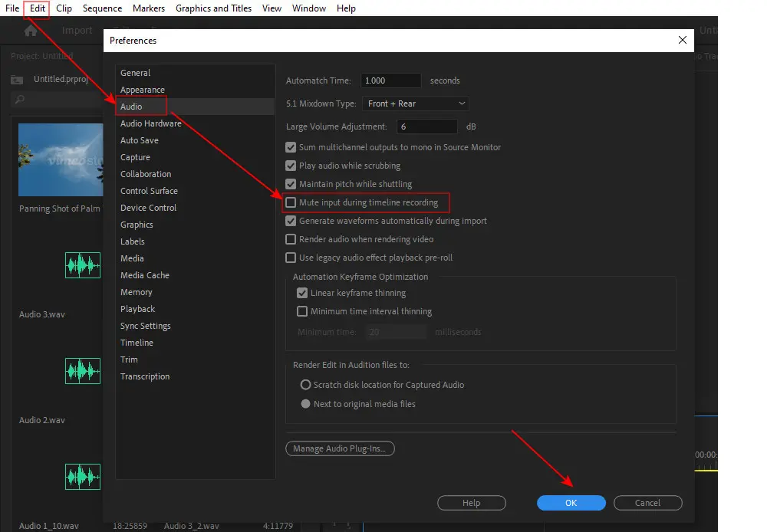The height and width of the screenshot is (532, 767).
Task: Select the Collaboration preferences category
Action: pyautogui.click(x=195, y=174)
